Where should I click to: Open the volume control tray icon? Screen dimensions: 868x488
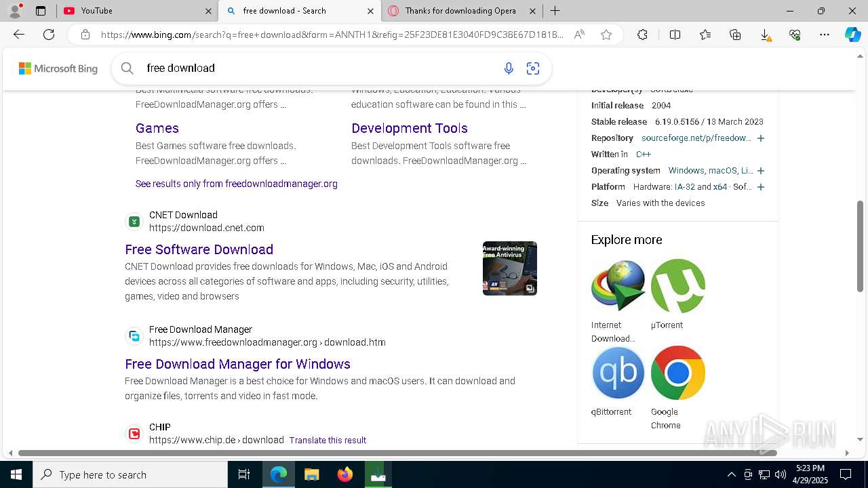781,474
